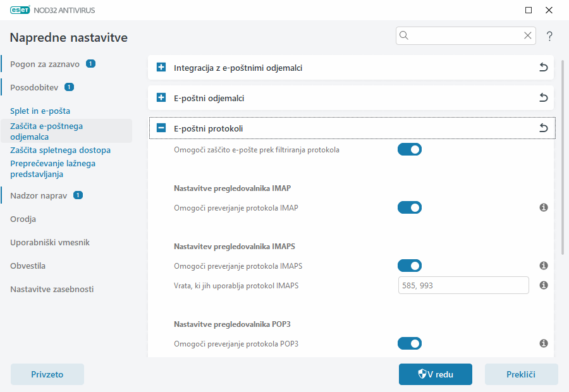Click the revert icon beside Integracija z e-poštnimi odjemalci

click(x=543, y=67)
